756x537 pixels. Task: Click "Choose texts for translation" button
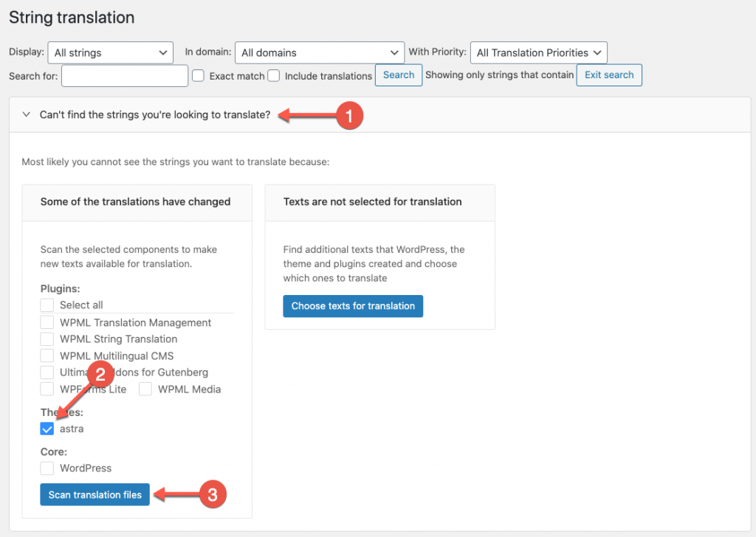(353, 306)
